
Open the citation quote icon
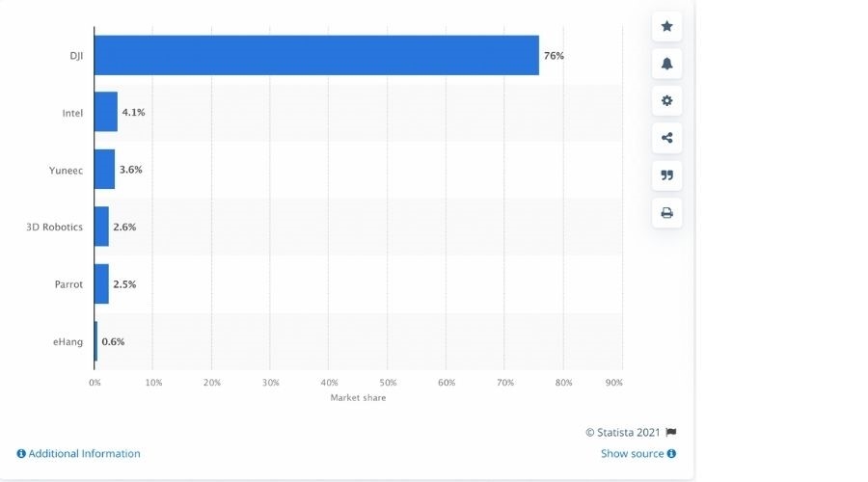[x=666, y=175]
